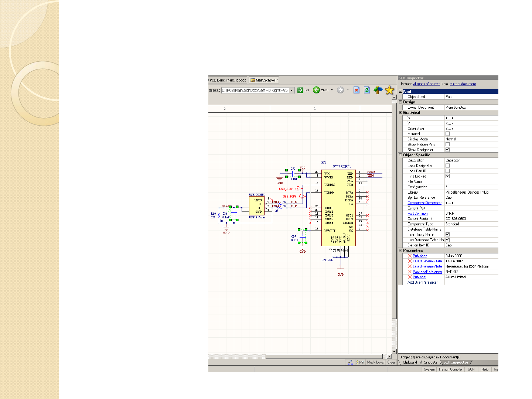Screen dimensions: 532x399
Task: Open the Forward history dropdown arrow
Action: pyautogui.click(x=348, y=90)
